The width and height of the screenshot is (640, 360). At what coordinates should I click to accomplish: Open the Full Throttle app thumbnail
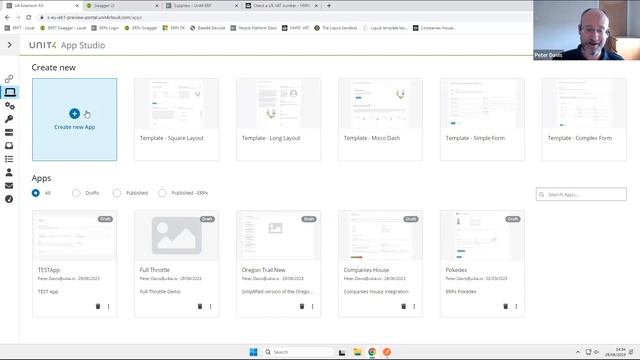tap(176, 236)
